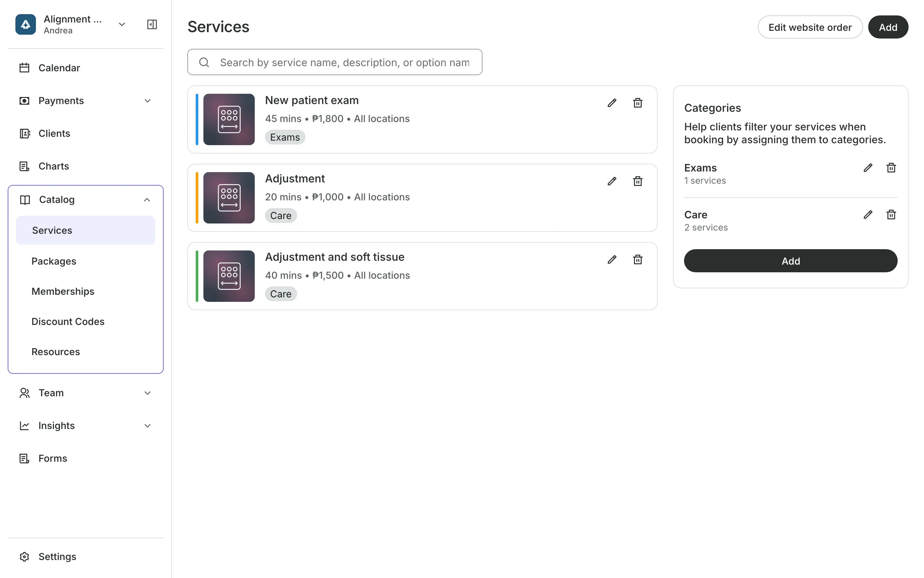924x578 pixels.
Task: Click the 1 services count under Exams
Action: [705, 180]
